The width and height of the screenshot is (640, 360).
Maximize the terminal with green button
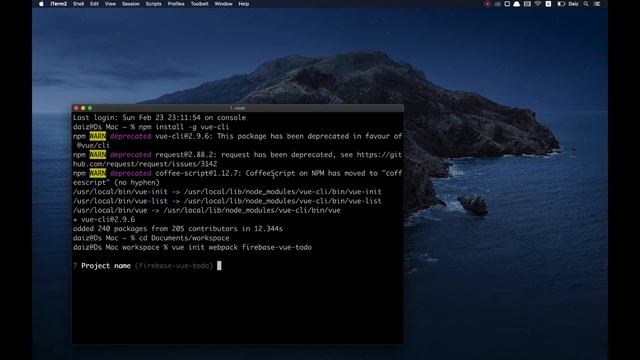[x=90, y=108]
